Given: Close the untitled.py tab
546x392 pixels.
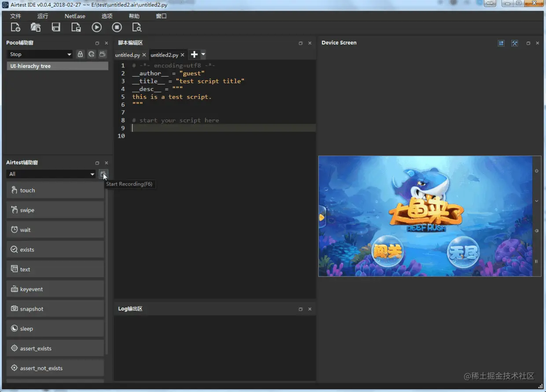Looking at the screenshot, I should (144, 55).
